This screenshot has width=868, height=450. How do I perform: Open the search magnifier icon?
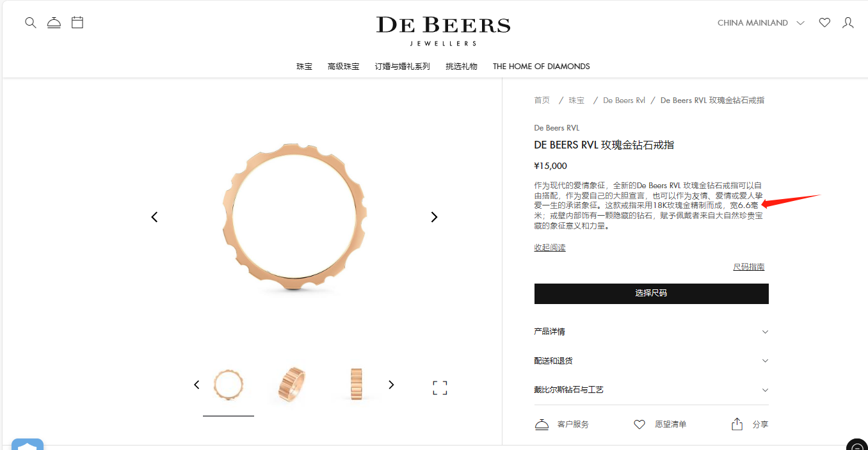(31, 23)
